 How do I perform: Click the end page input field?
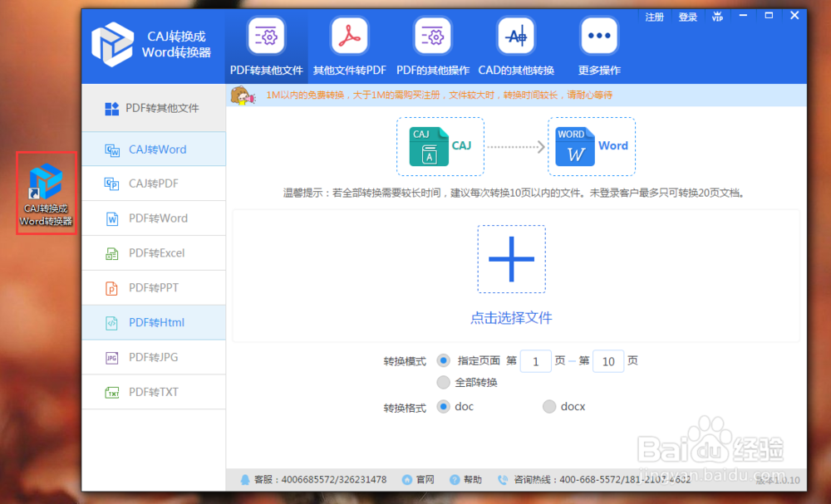[608, 361]
